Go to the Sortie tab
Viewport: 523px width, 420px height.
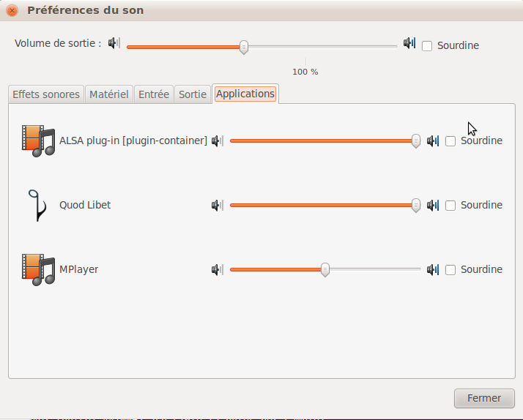[193, 94]
